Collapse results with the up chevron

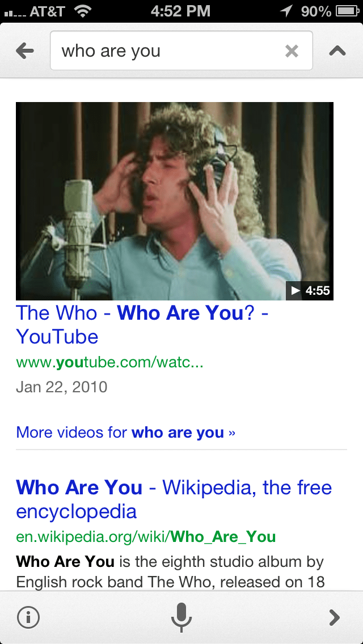(337, 51)
